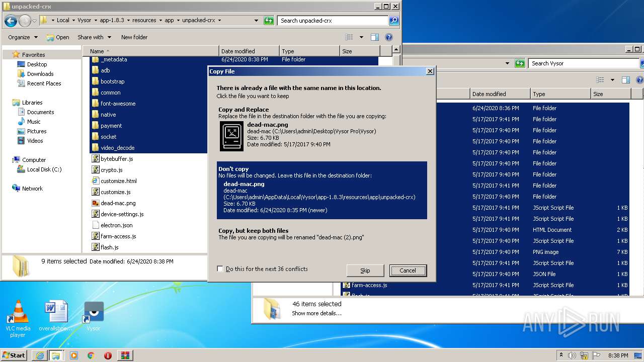Image resolution: width=644 pixels, height=362 pixels.
Task: Click New folder in toolbar
Action: point(134,37)
